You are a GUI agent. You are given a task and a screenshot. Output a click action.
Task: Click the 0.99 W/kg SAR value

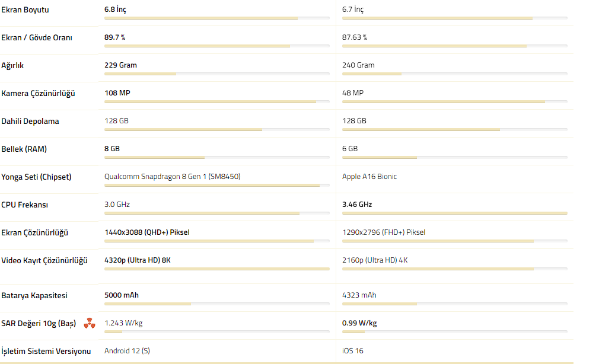[359, 323]
